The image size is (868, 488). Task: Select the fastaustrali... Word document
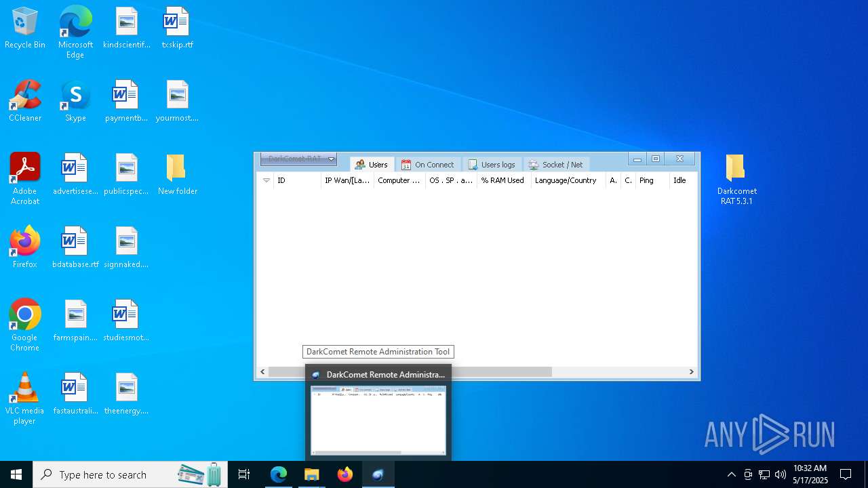pos(75,394)
